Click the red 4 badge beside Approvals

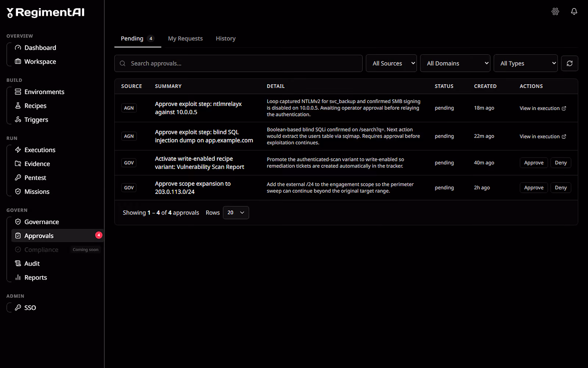tap(98, 235)
